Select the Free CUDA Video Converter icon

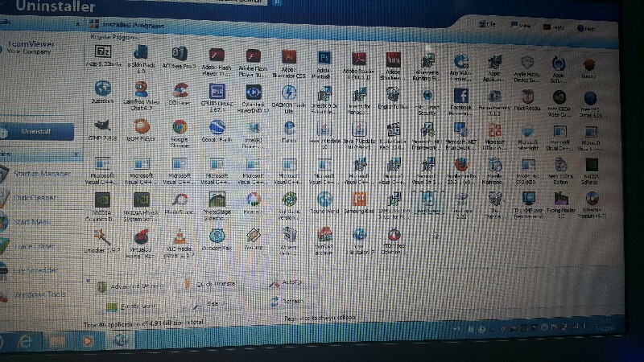[x=559, y=98]
